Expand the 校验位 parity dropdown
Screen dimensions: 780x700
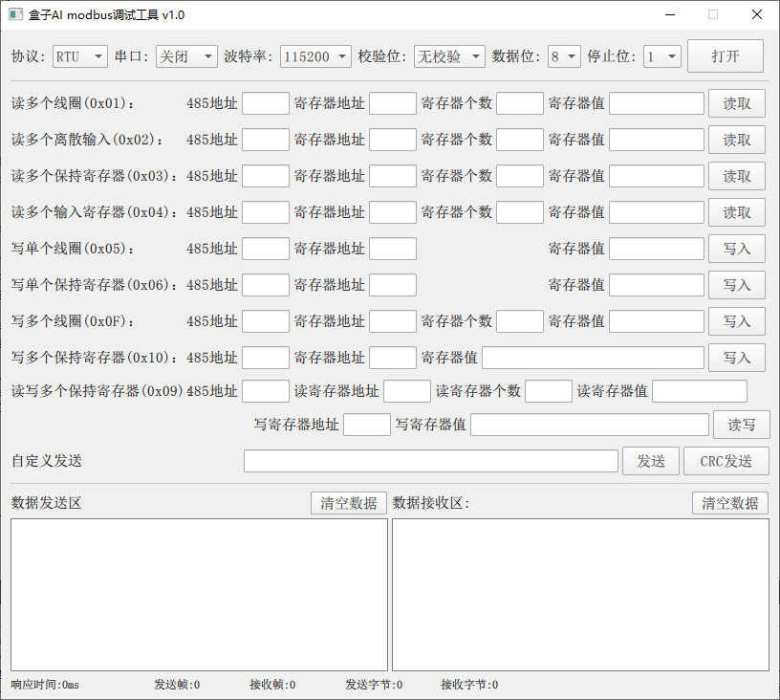(449, 56)
